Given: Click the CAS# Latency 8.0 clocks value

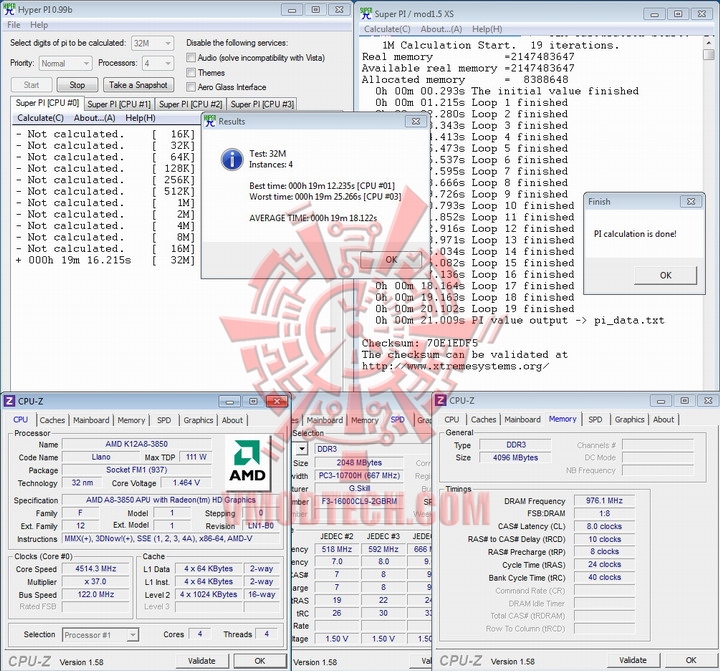Looking at the screenshot, I should click(604, 526).
